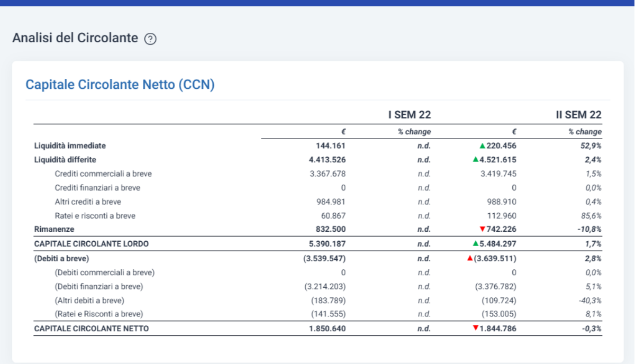Click the value 60.867
This screenshot has width=635, height=364.
[333, 216]
